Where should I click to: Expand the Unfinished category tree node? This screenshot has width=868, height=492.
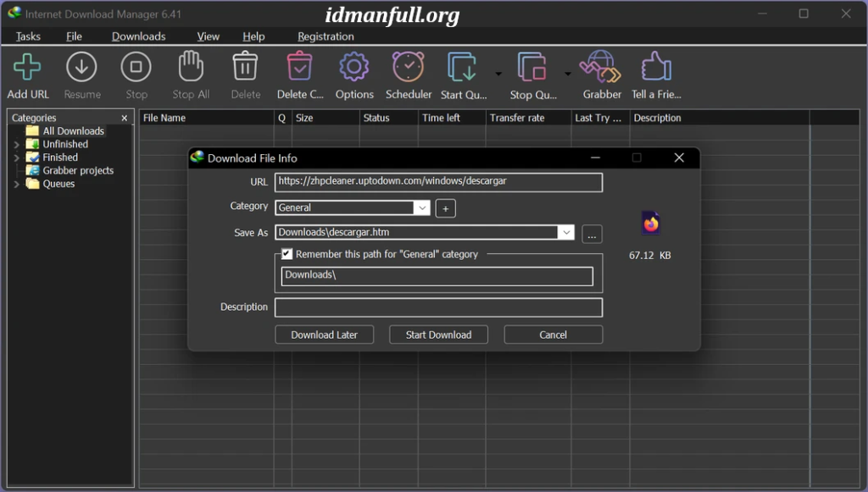[16, 145]
